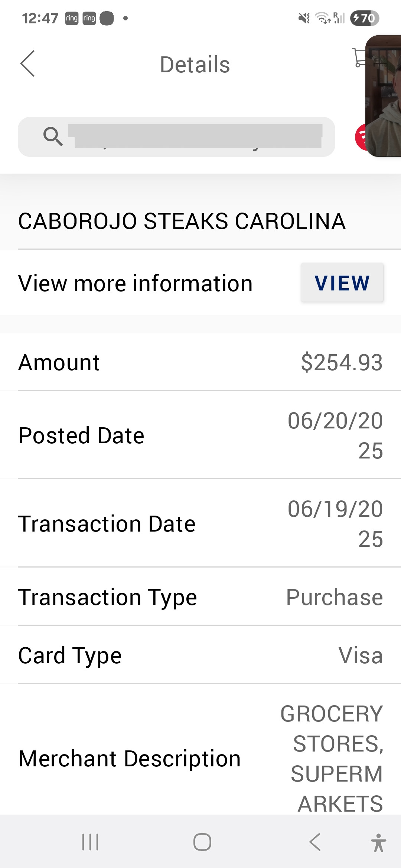401x868 pixels.
Task: Select the Transaction Date row
Action: (200, 524)
